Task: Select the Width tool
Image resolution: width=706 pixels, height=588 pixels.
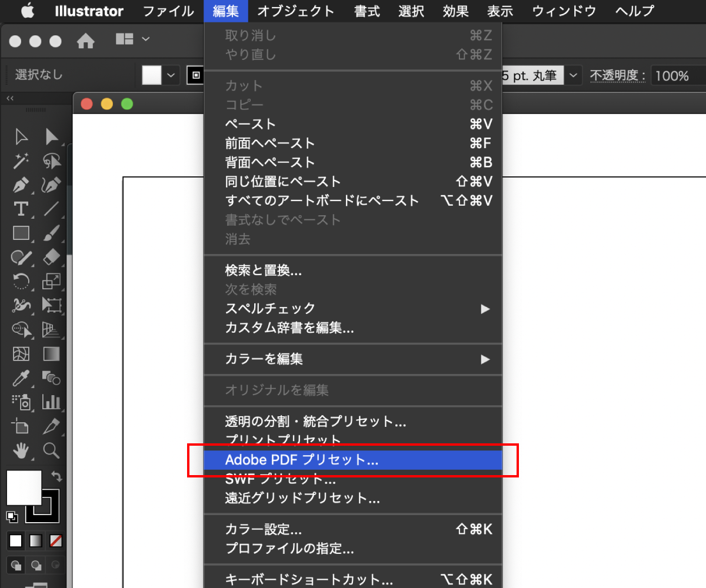Action: (22, 305)
